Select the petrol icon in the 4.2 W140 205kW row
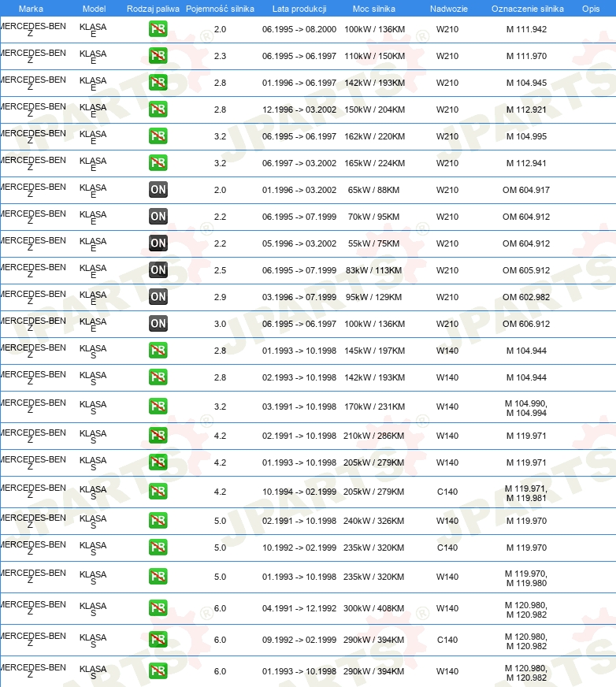The image size is (616, 687). [x=158, y=462]
